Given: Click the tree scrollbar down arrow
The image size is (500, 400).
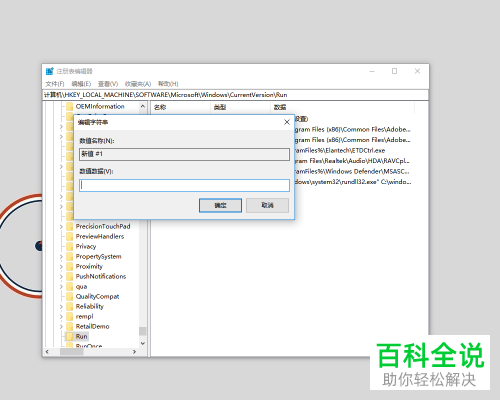Looking at the screenshot, I should click(x=143, y=343).
